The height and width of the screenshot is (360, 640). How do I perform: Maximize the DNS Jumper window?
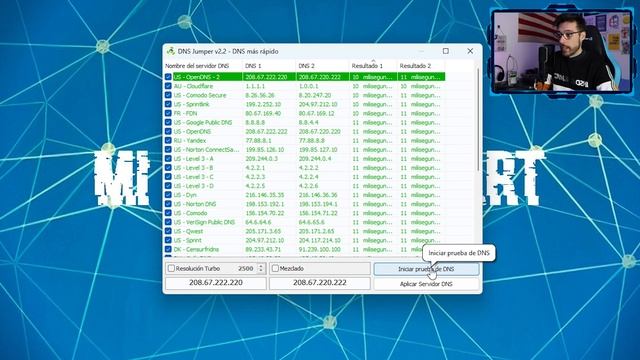[x=446, y=51]
